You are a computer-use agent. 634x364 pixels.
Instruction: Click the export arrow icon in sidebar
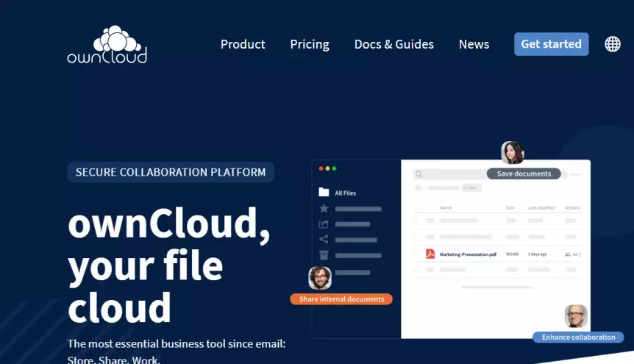pos(324,224)
